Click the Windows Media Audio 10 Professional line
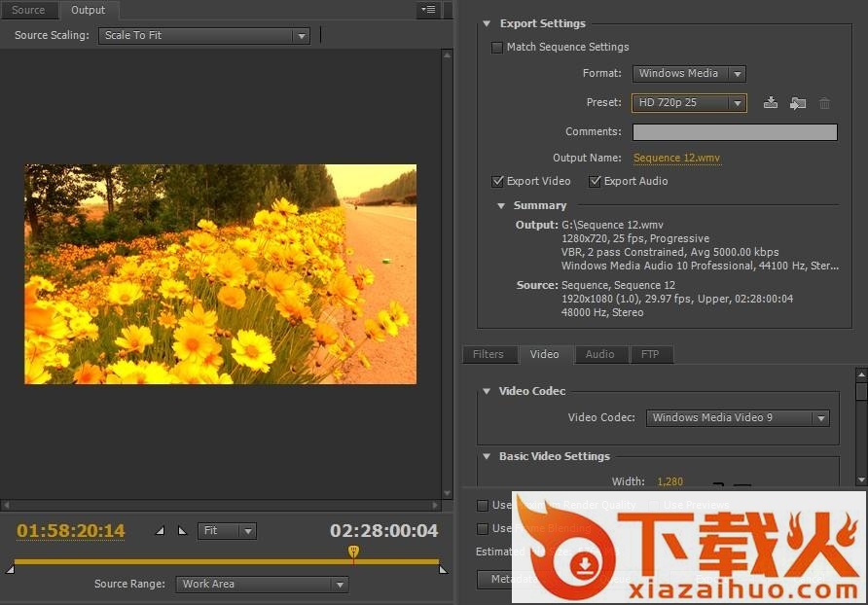This screenshot has height=605, width=868. point(700,266)
